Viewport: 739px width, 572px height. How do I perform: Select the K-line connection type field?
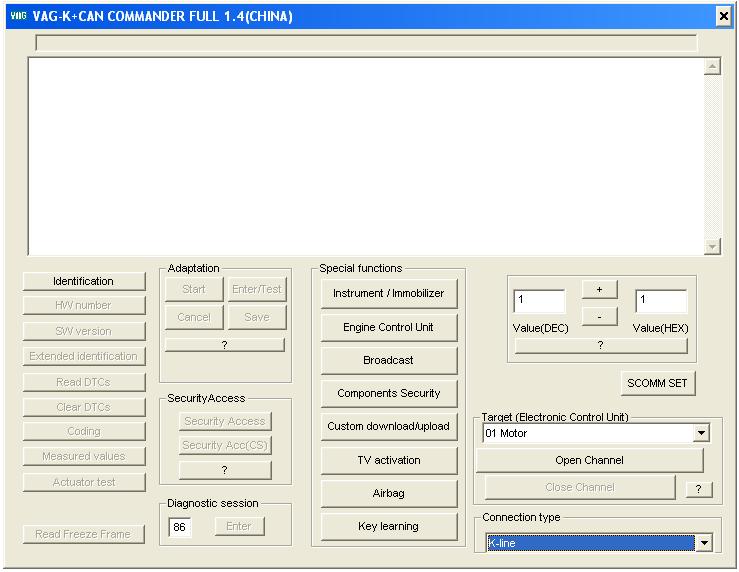point(591,543)
